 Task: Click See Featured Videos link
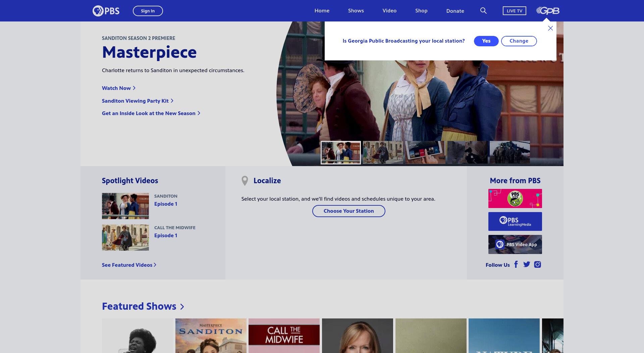click(129, 265)
